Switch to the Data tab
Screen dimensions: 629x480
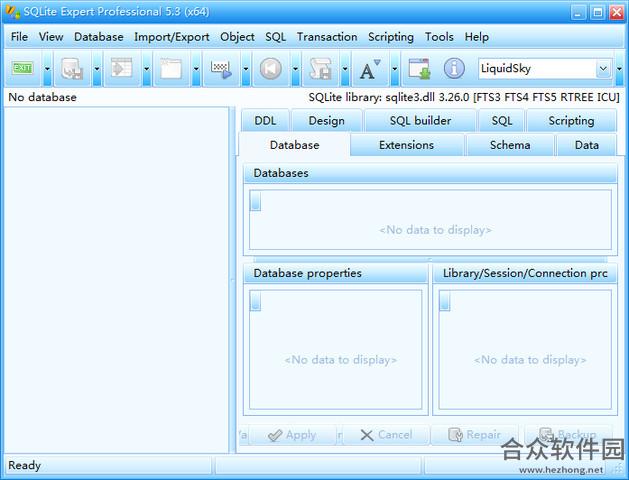pyautogui.click(x=586, y=145)
